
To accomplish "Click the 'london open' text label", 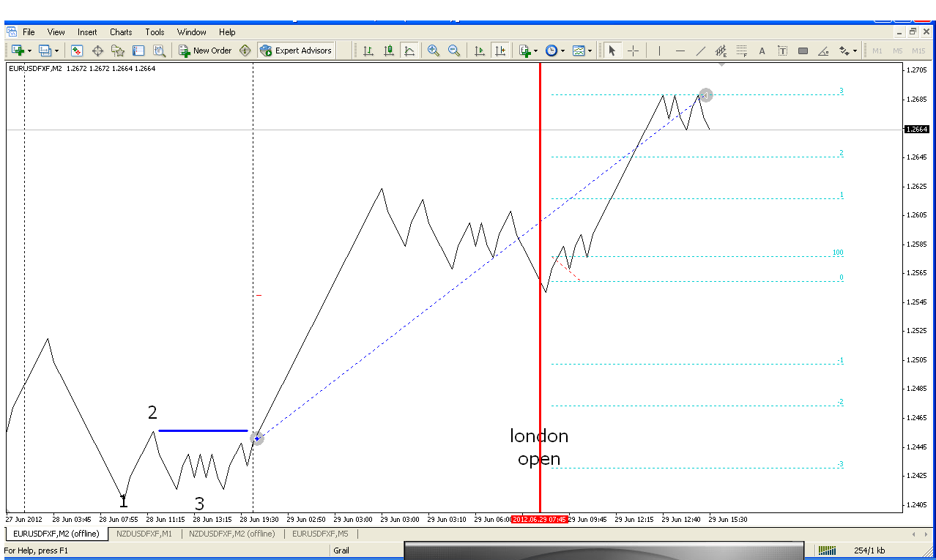I will (x=539, y=447).
